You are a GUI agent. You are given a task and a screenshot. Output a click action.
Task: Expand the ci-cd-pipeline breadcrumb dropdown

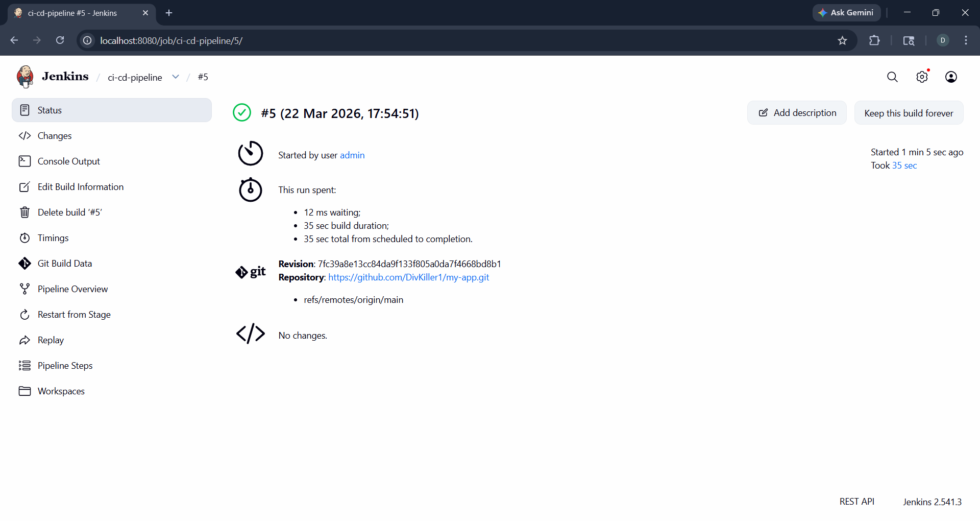click(x=176, y=77)
